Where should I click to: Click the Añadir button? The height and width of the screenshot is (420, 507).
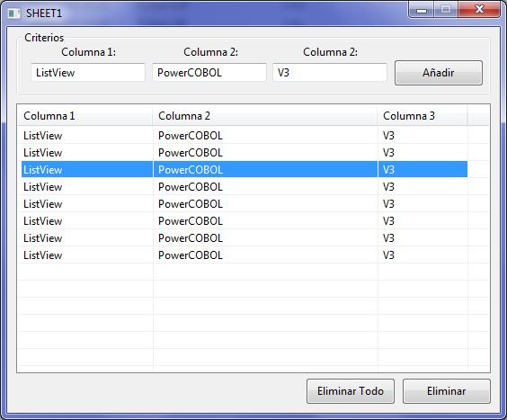click(439, 73)
